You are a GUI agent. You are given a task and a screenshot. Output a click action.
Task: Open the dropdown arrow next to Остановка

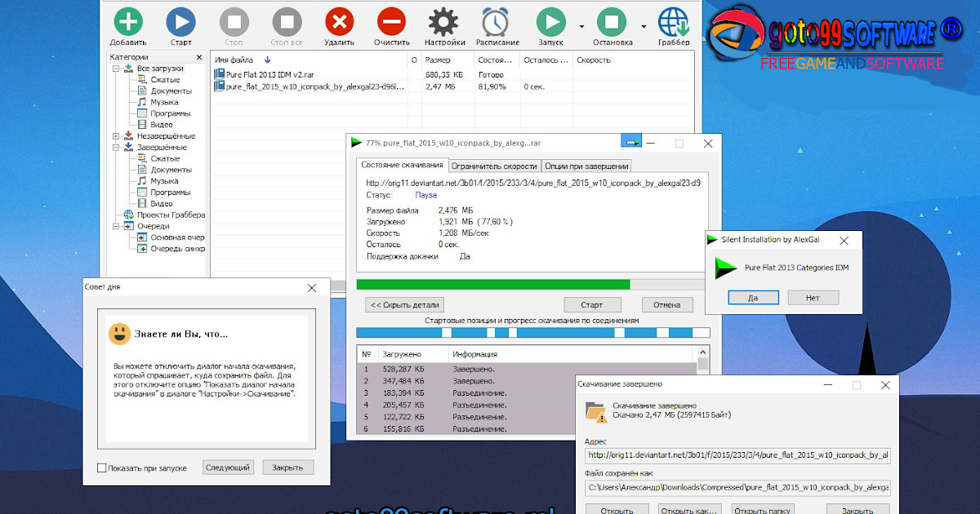(644, 26)
